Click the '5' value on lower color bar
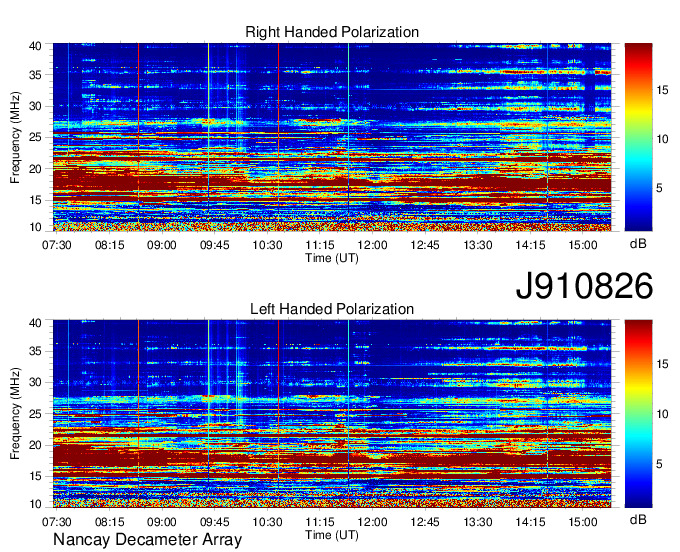This screenshot has width=680, height=552. click(659, 464)
